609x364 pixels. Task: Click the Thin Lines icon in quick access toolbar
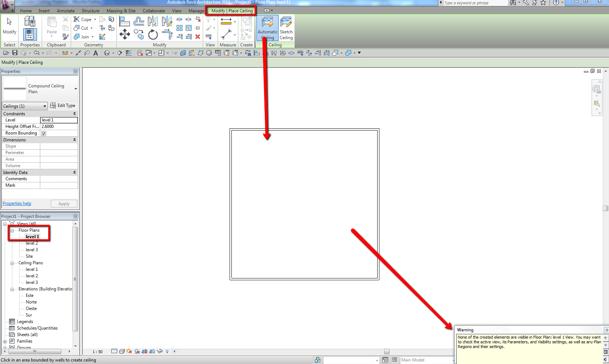pyautogui.click(x=129, y=53)
